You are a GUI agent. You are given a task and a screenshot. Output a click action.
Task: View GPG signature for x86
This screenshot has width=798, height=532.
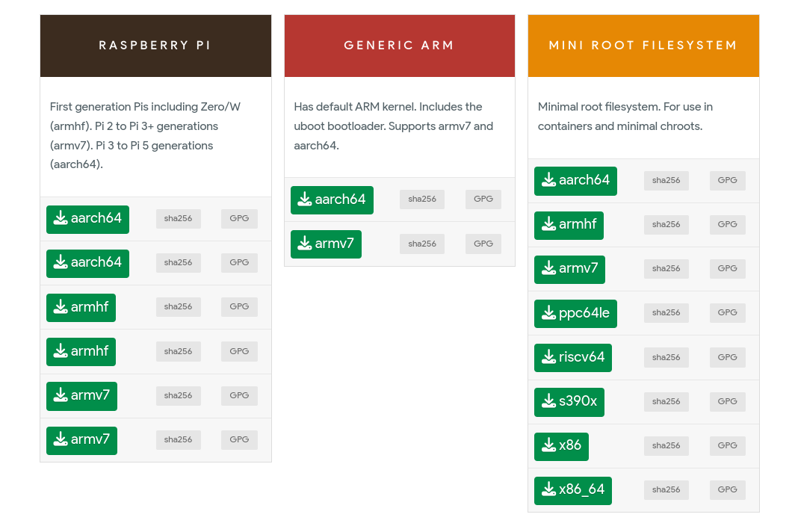click(x=727, y=446)
